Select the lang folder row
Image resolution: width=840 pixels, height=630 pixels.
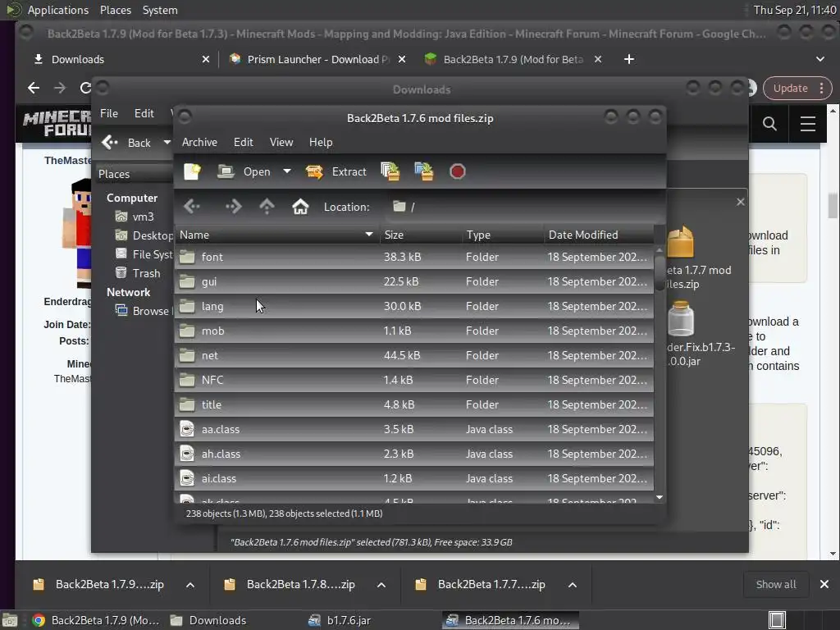point(413,306)
